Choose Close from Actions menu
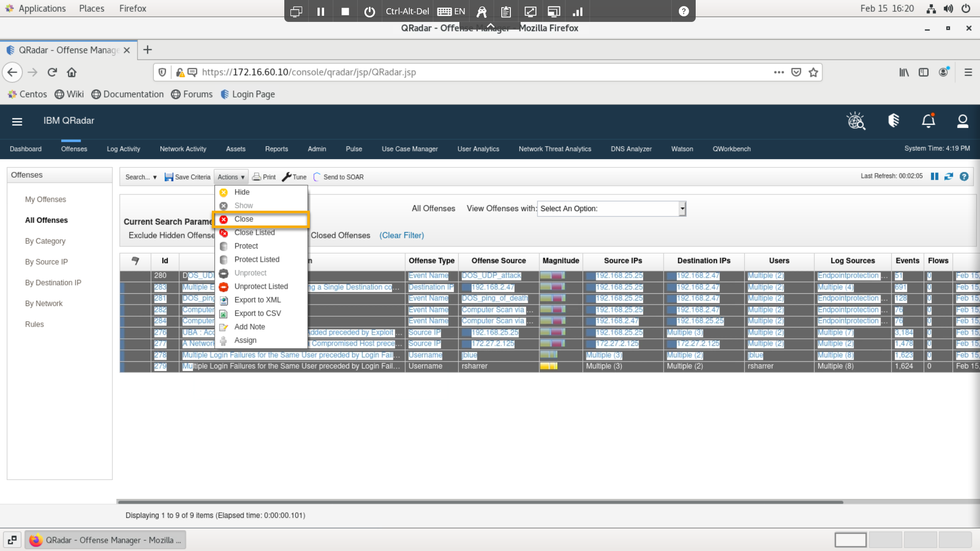Image resolution: width=980 pixels, height=551 pixels. click(x=244, y=219)
